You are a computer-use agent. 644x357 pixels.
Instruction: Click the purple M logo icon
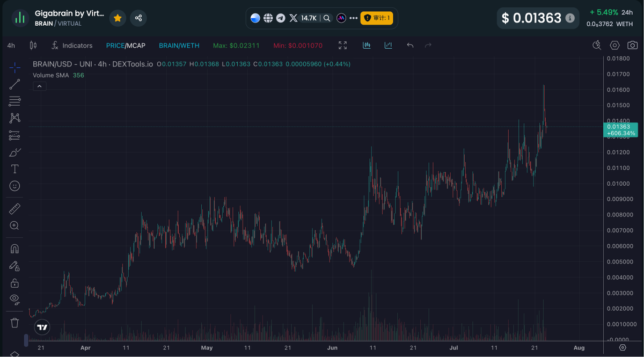point(341,18)
